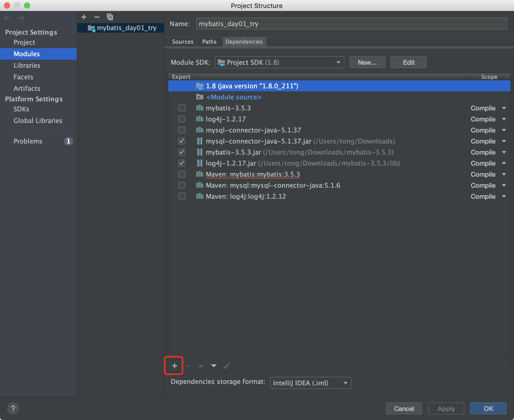This screenshot has width=514, height=420.
Task: Click the add module plus icon
Action: 84,17
